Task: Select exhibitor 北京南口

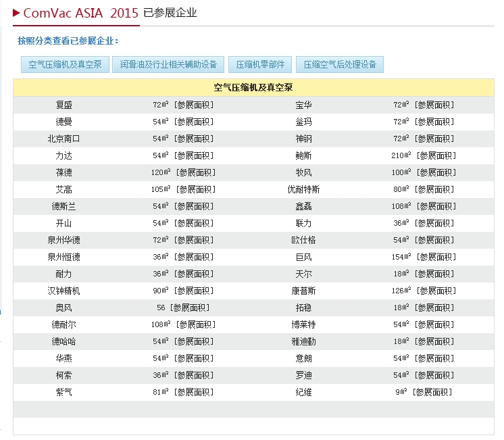Action: pos(64,139)
